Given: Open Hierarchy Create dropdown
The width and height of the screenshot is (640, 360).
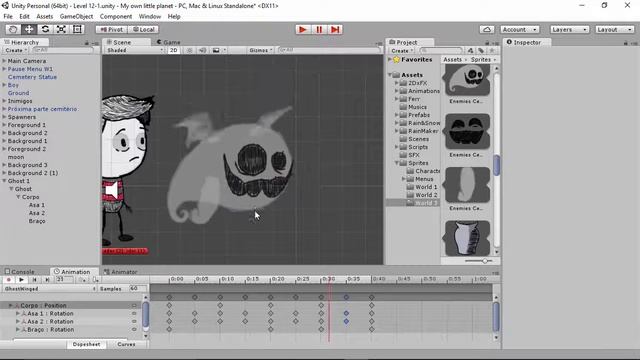Looking at the screenshot, I should [x=16, y=50].
